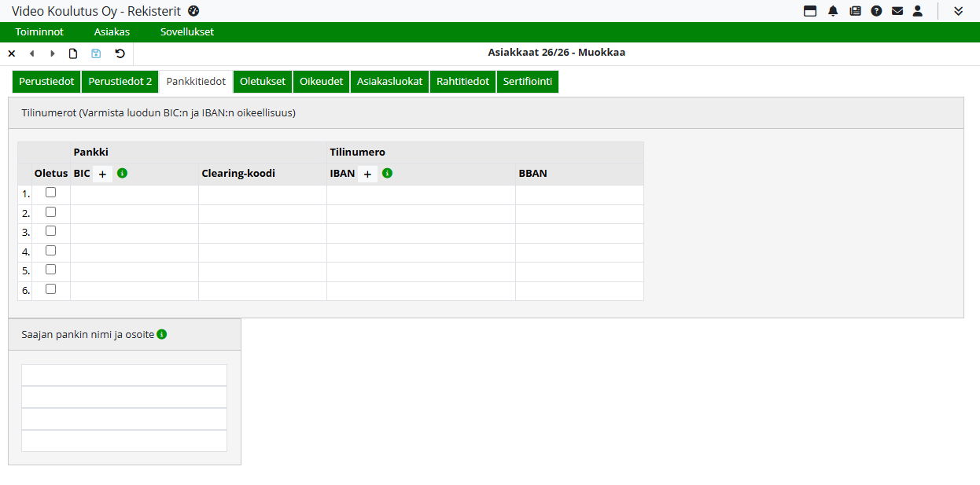Expand the double-chevron in top right corner
This screenshot has width=980, height=485.
[958, 11]
